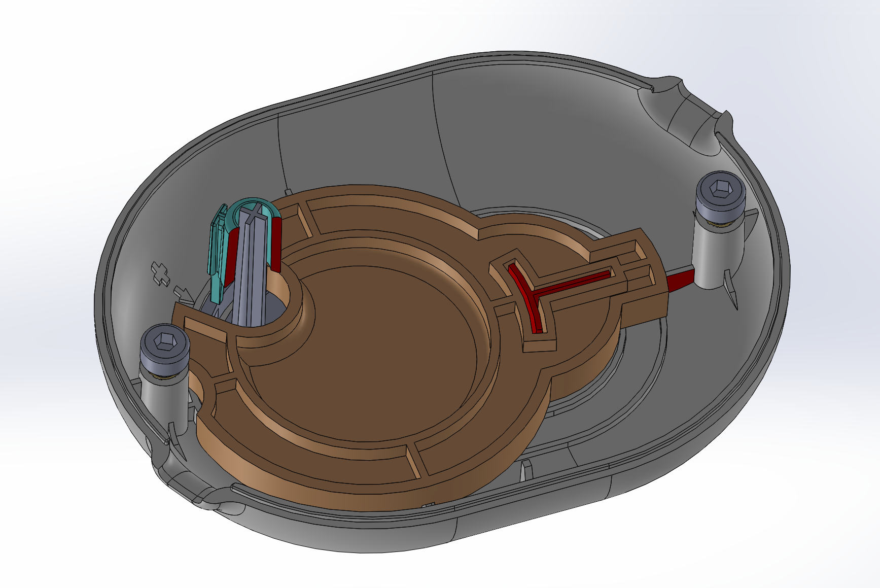Select the small tab on lower housing edge
Viewport: 880px width, 588px height.
pyautogui.click(x=526, y=469)
